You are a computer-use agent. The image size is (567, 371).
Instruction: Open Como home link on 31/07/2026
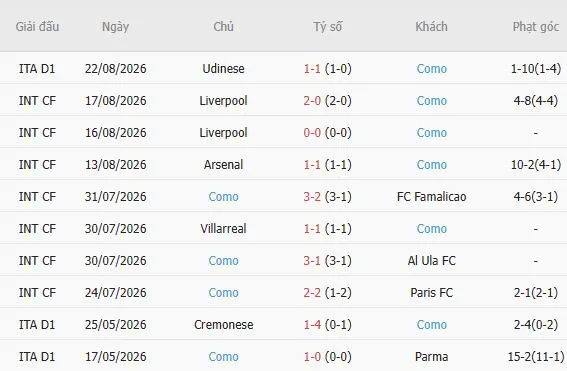click(x=223, y=197)
